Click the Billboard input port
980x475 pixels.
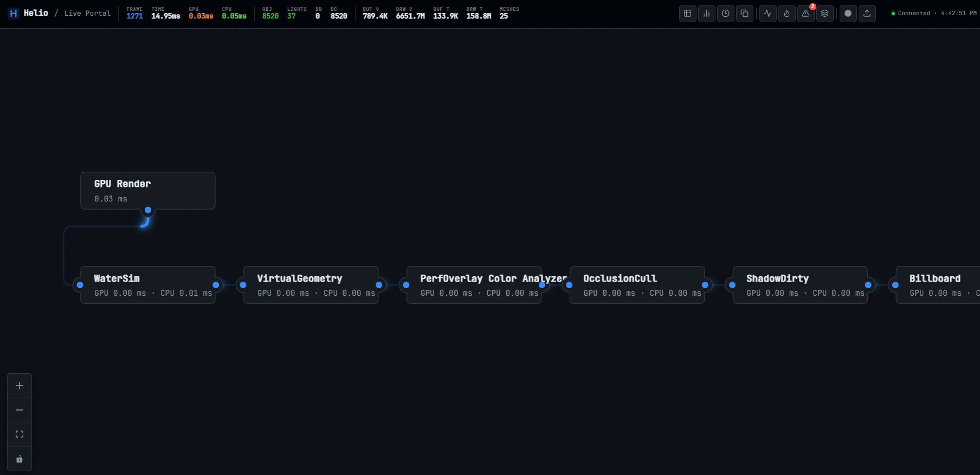895,285
